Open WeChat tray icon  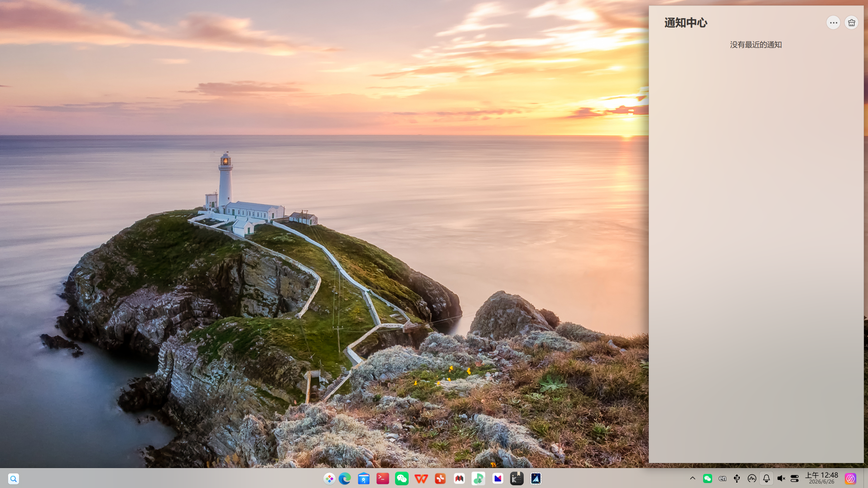tap(708, 478)
